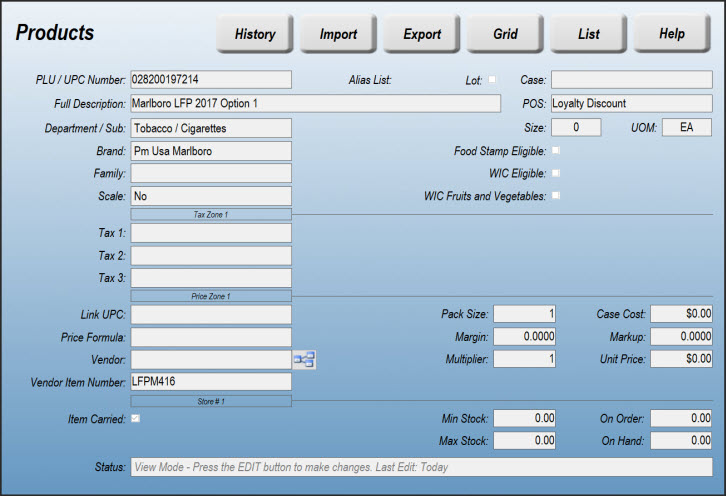Click the Case field

tap(632, 79)
